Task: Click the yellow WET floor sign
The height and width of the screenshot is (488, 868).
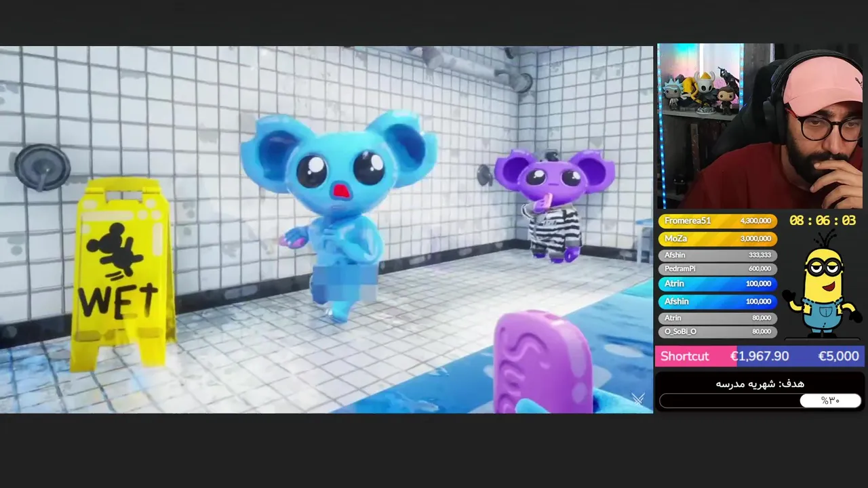Action: tap(123, 274)
